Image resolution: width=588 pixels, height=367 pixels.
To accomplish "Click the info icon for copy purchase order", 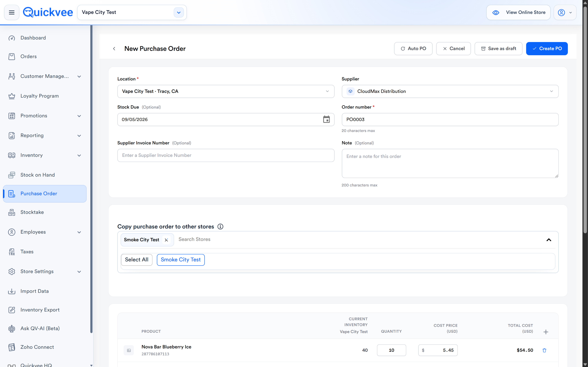I will tap(220, 226).
